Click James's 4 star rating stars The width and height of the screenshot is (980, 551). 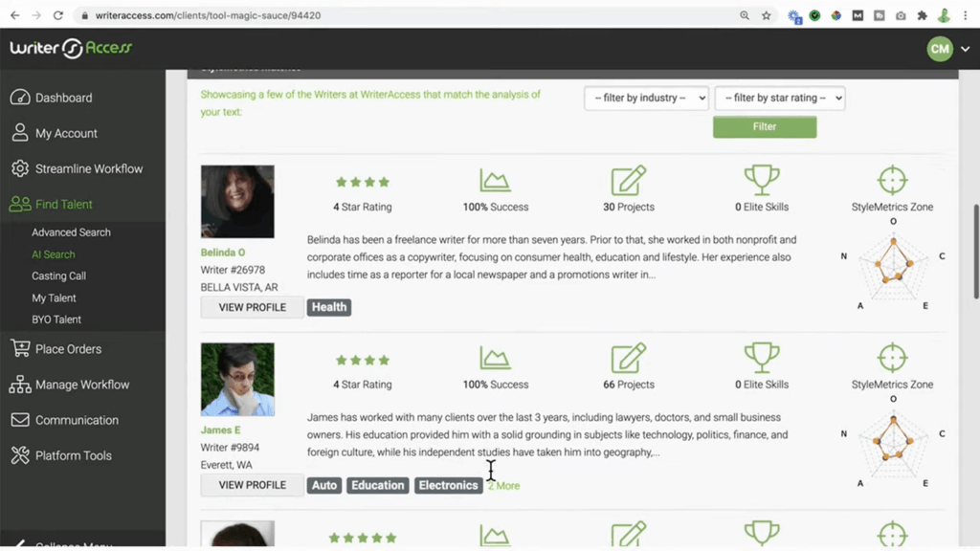tap(363, 360)
